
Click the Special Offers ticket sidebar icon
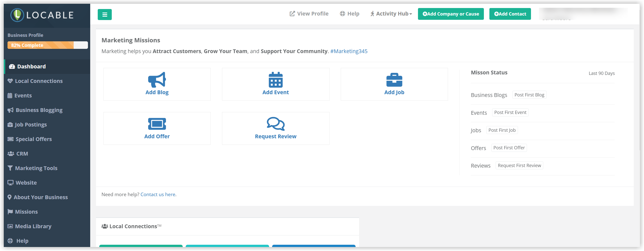(11, 139)
